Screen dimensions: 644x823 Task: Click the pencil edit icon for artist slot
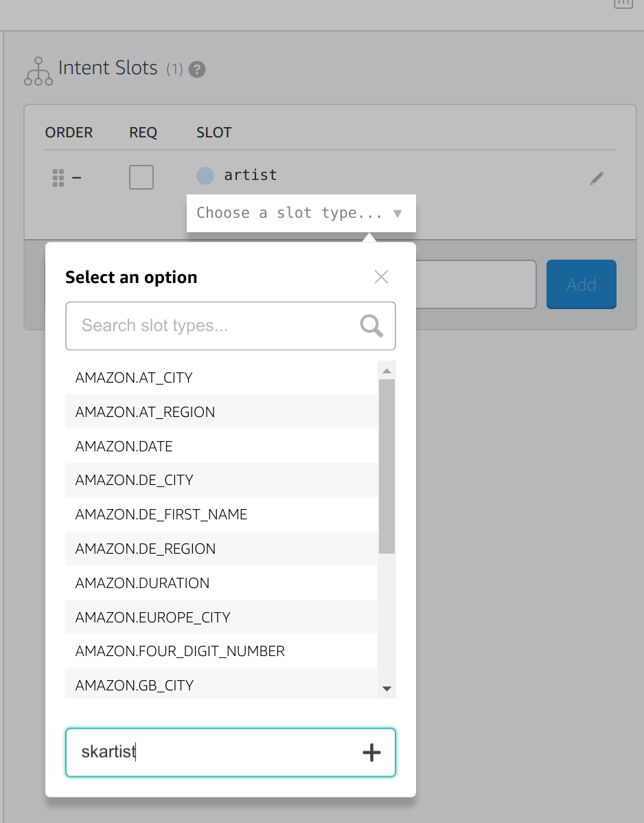[x=597, y=179]
